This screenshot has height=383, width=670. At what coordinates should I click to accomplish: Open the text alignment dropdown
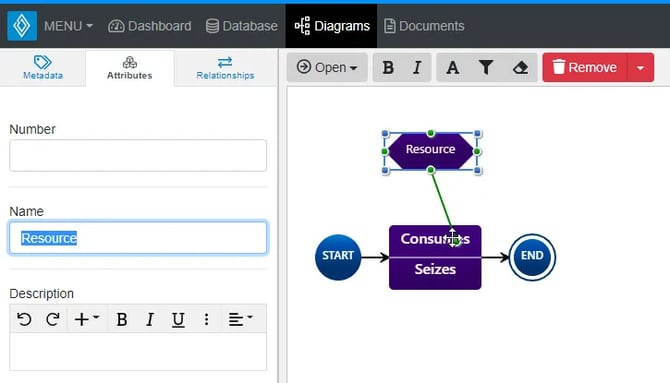(241, 319)
